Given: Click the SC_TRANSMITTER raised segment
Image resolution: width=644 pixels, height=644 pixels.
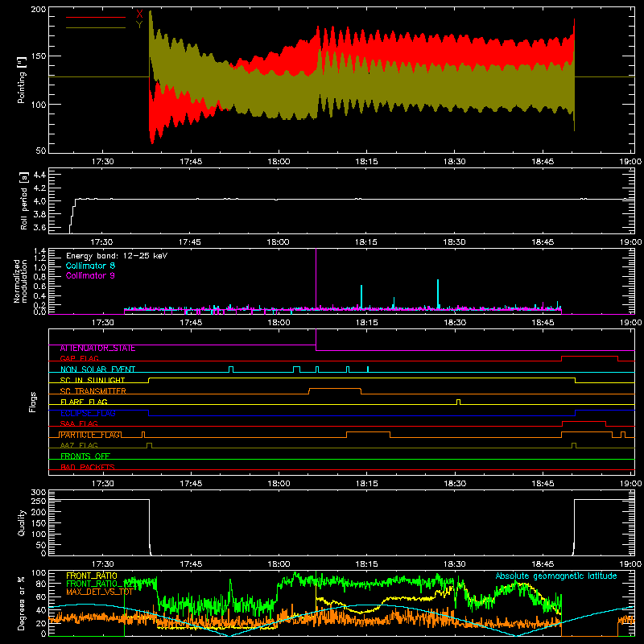Looking at the screenshot, I should coord(335,389).
